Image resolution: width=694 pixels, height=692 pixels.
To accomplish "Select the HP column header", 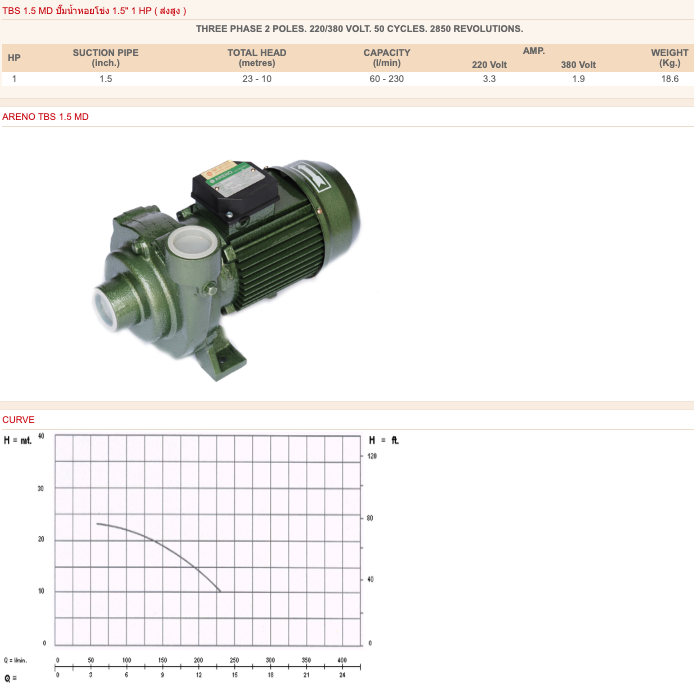I will tap(14, 58).
